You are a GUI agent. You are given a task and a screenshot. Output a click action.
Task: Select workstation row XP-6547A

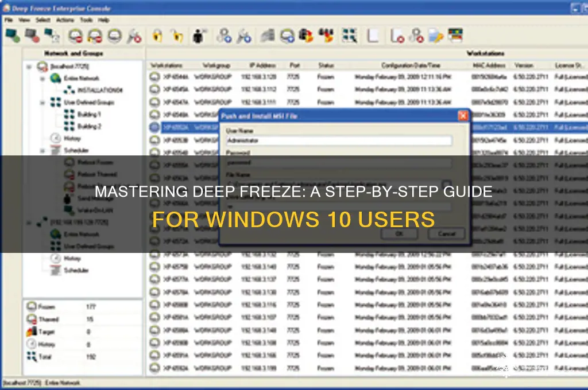367,102
